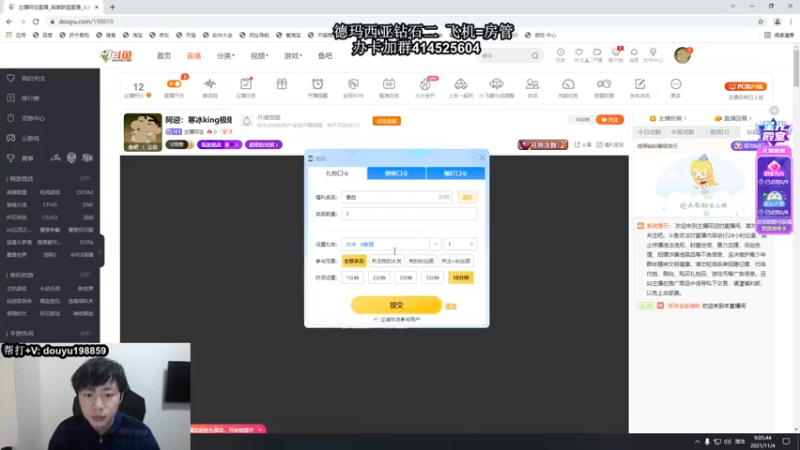Open the car icon in streamer toolbar
800x450 pixels.
[x=461, y=84]
